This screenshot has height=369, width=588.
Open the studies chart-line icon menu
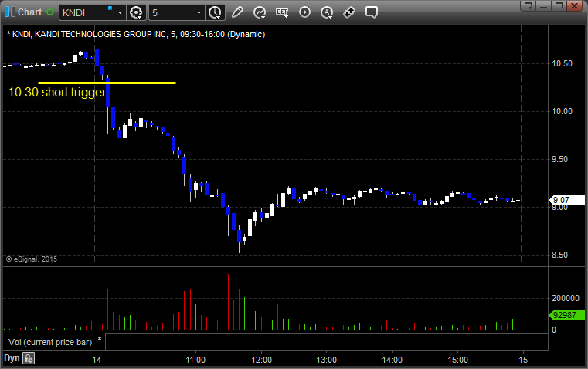tap(259, 12)
